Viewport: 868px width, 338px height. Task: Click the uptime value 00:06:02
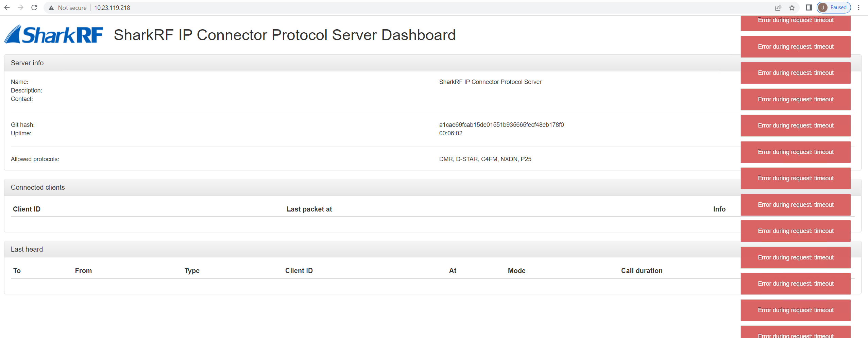click(451, 133)
